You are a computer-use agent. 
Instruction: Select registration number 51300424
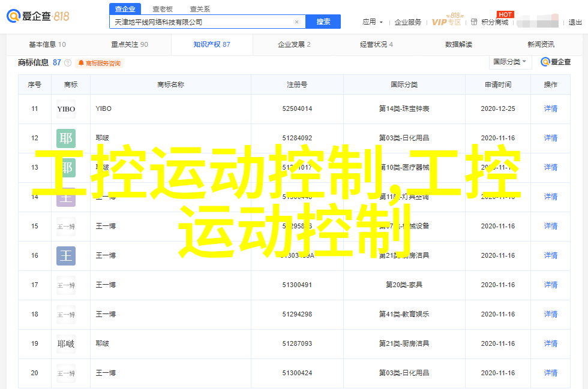(297, 373)
